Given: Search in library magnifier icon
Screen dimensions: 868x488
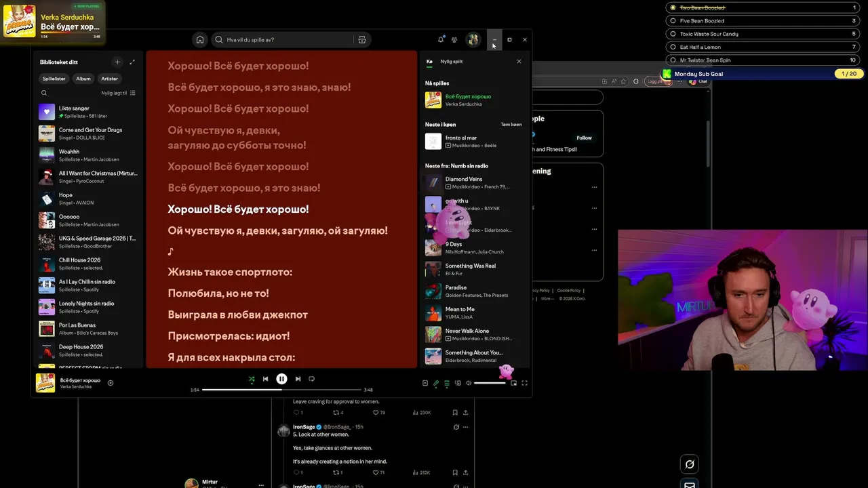Looking at the screenshot, I should pos(44,93).
